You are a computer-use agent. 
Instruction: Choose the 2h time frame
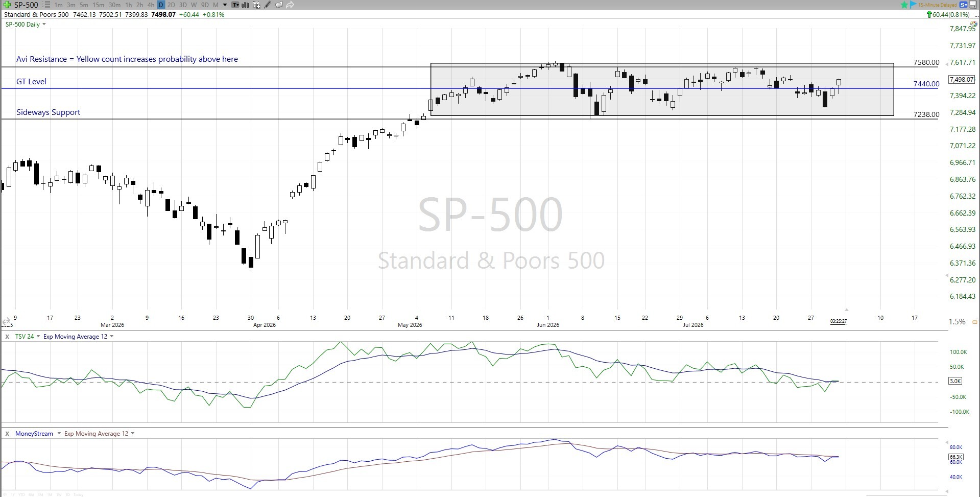coord(139,5)
